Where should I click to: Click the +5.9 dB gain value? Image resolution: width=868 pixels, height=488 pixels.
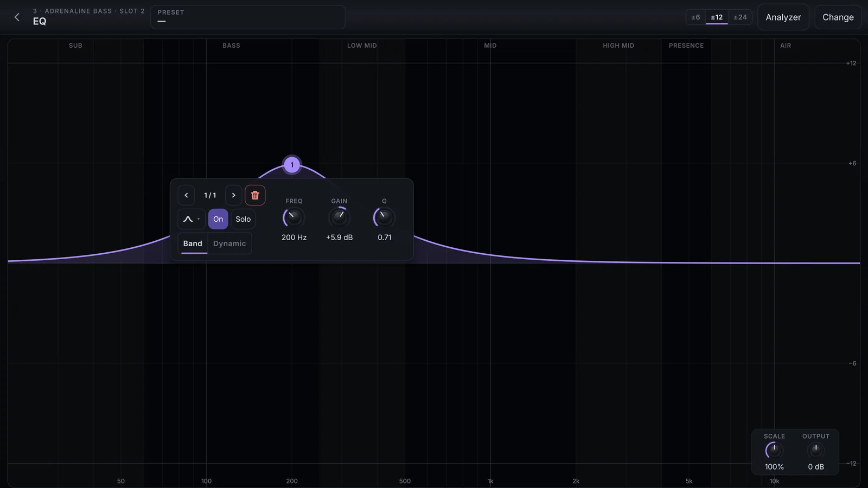[x=339, y=237]
